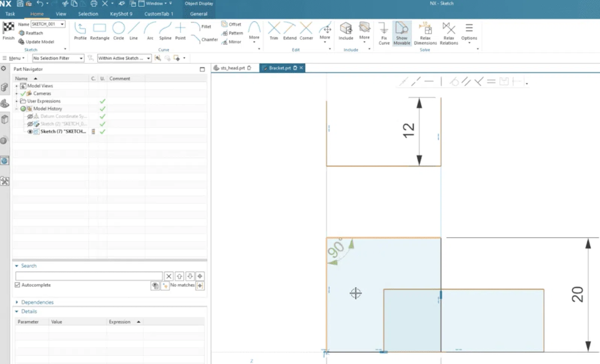Viewport: 600px width, 364px height.
Task: Open the KeyShot 9 ribbon tab
Action: tap(121, 14)
